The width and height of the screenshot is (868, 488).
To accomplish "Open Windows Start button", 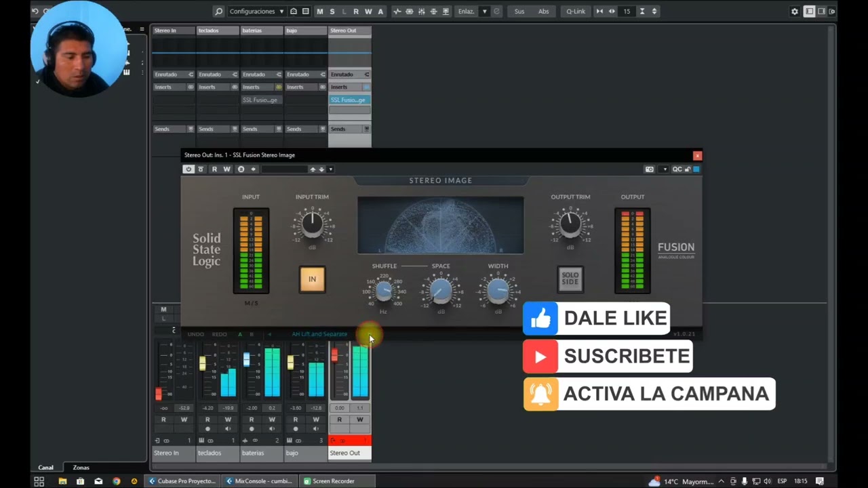I will (x=39, y=481).
